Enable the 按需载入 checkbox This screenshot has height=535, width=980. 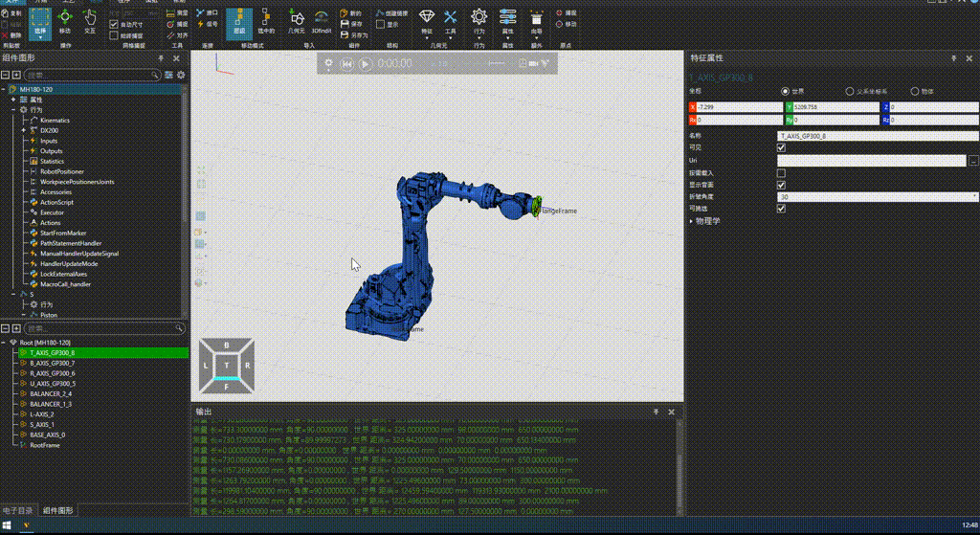(781, 173)
